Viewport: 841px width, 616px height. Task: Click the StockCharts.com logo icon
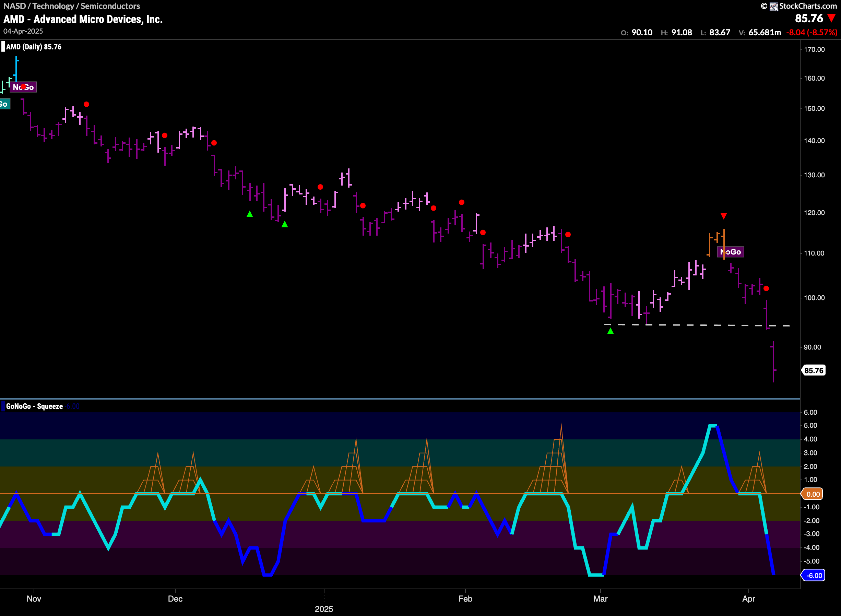[773, 6]
